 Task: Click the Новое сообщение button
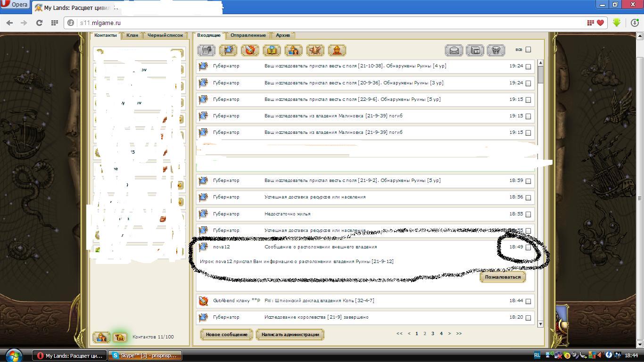pyautogui.click(x=226, y=335)
